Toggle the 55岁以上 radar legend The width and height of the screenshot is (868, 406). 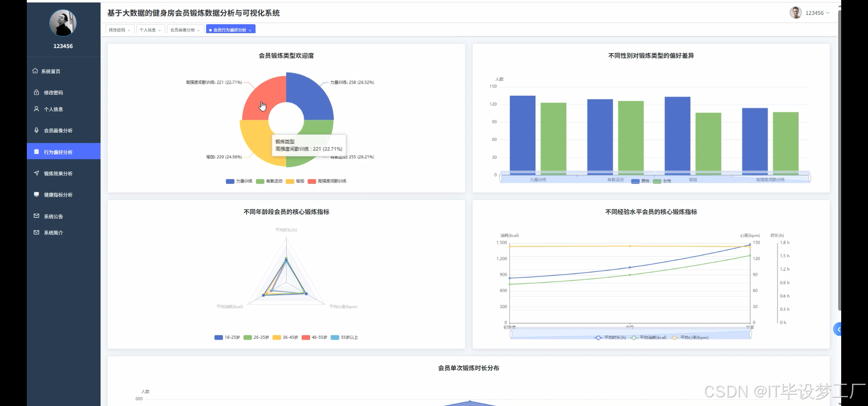344,337
